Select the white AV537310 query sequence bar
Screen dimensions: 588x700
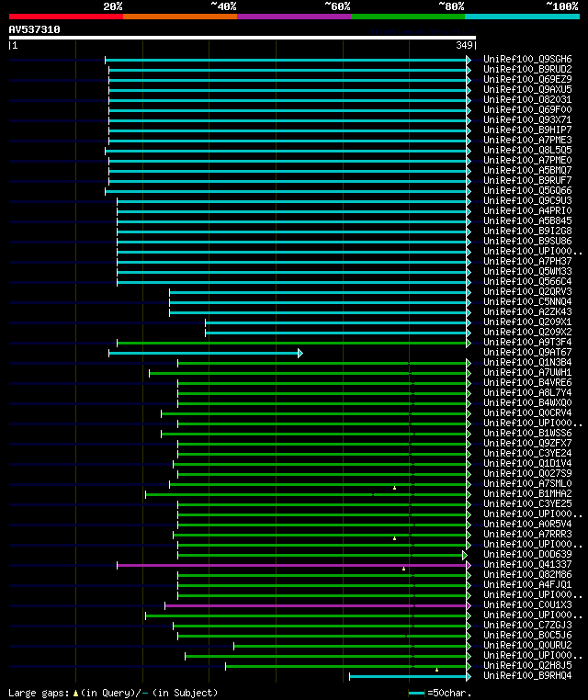(243, 38)
